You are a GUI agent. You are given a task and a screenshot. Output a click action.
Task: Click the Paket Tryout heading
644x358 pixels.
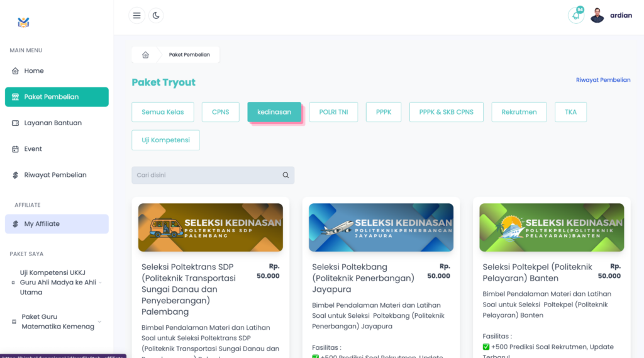pos(164,82)
